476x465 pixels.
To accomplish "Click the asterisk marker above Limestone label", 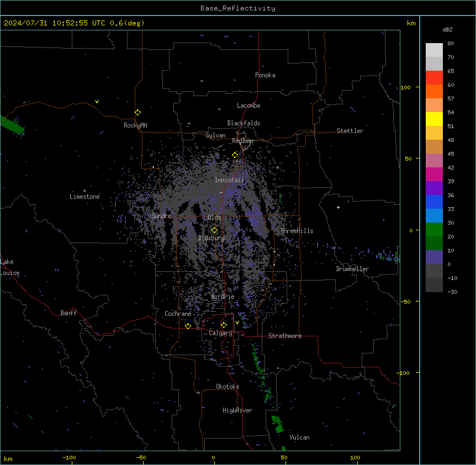I will pyautogui.click(x=84, y=191).
